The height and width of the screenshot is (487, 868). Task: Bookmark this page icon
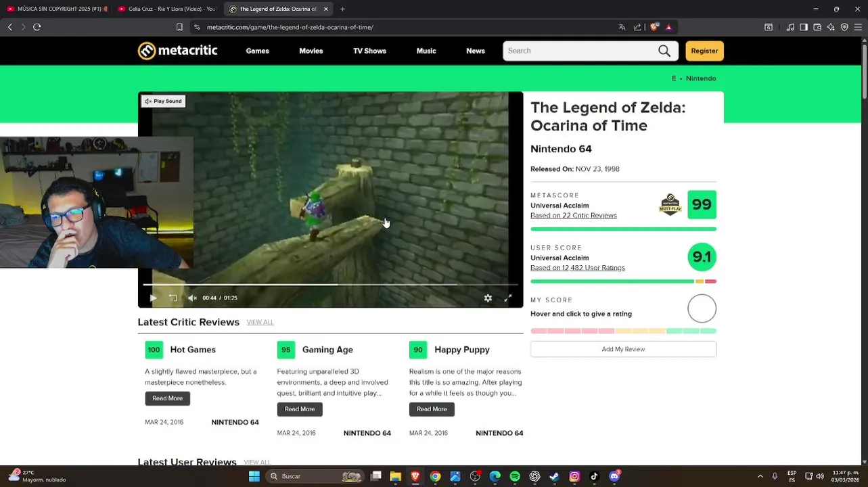[x=179, y=27]
